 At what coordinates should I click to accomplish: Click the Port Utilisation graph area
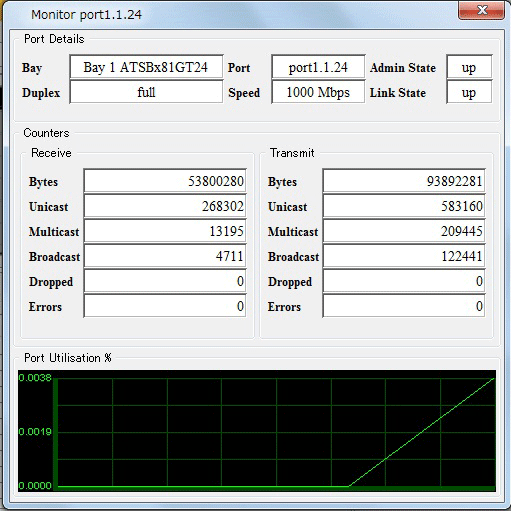click(257, 431)
